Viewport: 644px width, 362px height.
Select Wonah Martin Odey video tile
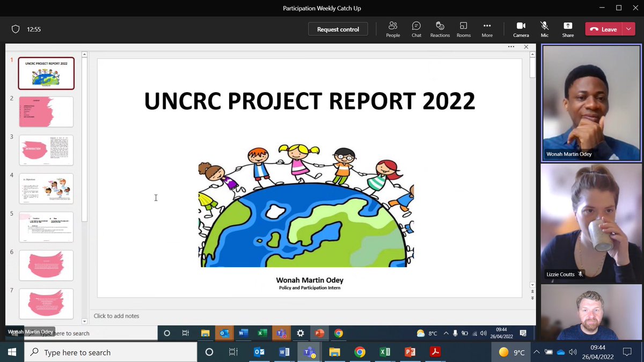591,103
